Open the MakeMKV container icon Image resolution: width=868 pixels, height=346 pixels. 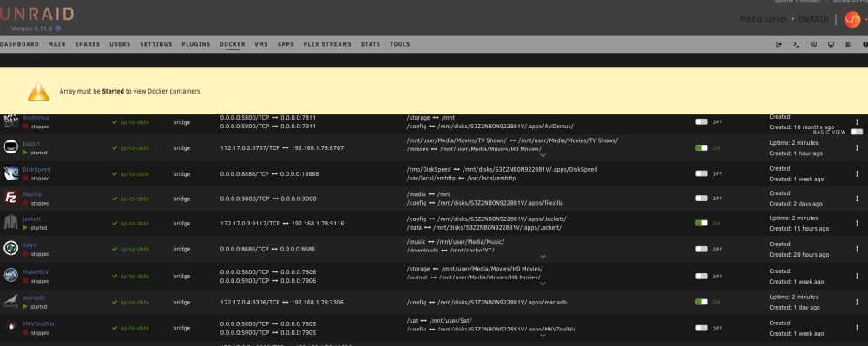point(11,275)
